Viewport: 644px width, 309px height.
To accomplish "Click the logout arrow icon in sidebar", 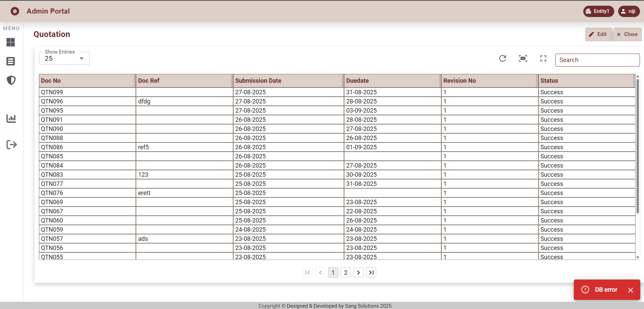I will point(12,145).
